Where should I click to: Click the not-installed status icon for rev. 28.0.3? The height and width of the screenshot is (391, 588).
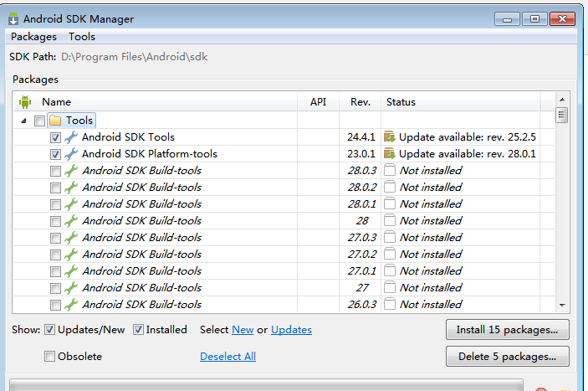[x=390, y=170]
